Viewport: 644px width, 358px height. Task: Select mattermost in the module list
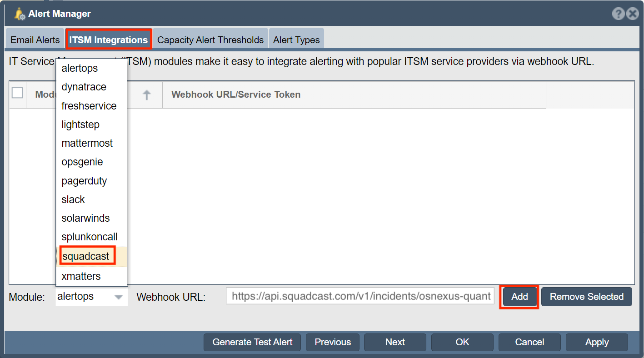coord(92,143)
